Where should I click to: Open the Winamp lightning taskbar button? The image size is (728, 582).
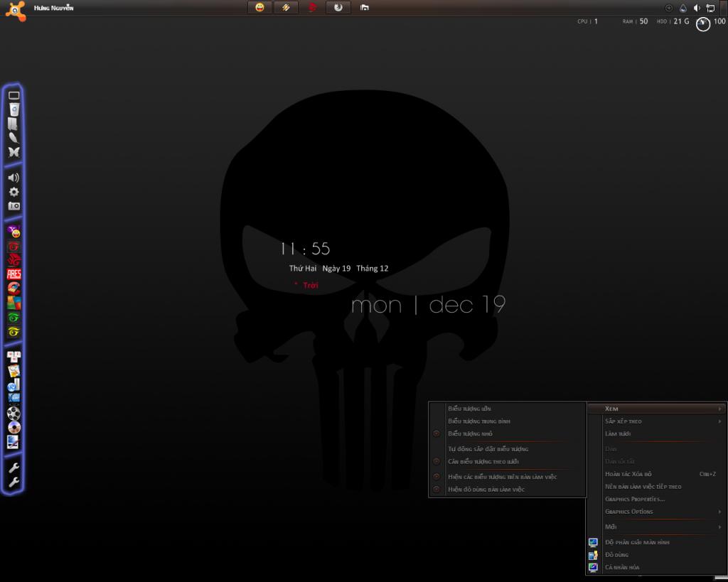pyautogui.click(x=286, y=7)
